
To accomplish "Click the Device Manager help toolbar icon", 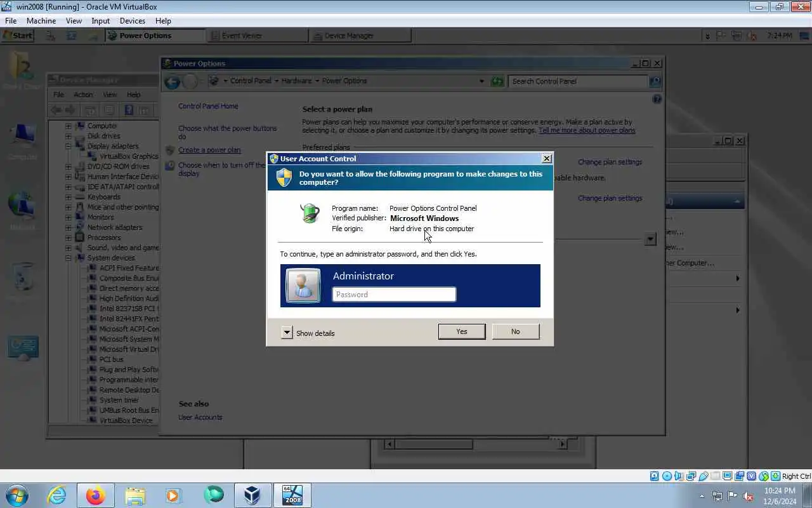I will pos(129,110).
